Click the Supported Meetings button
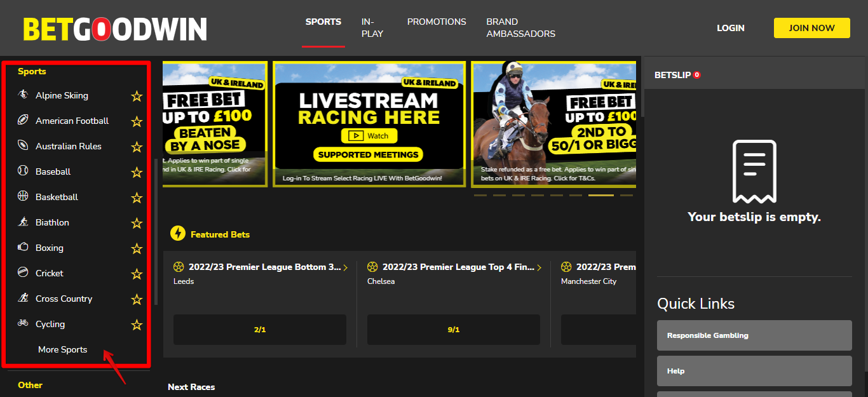Image resolution: width=868 pixels, height=397 pixels. tap(369, 154)
